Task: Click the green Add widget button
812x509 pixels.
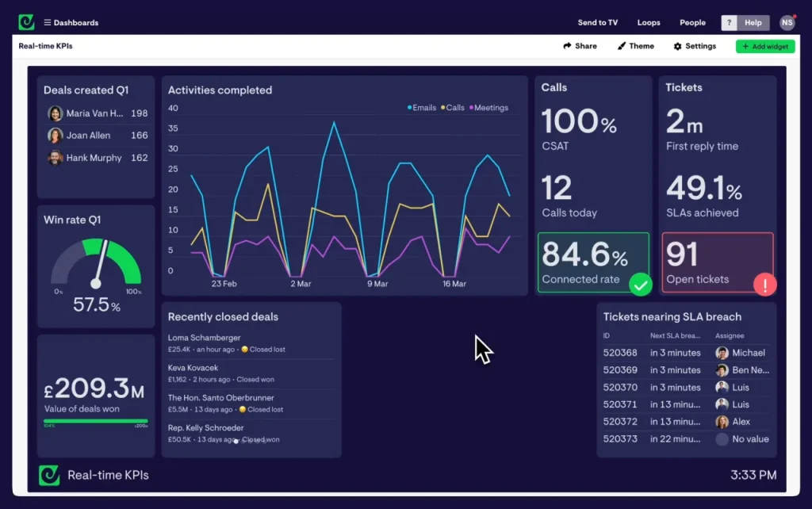Action: [x=764, y=46]
